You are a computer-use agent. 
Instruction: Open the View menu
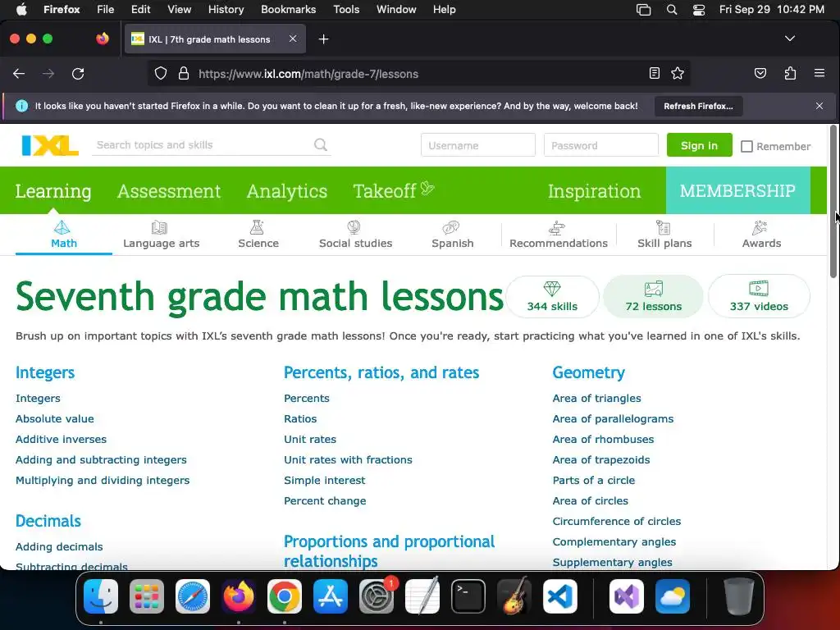179,9
